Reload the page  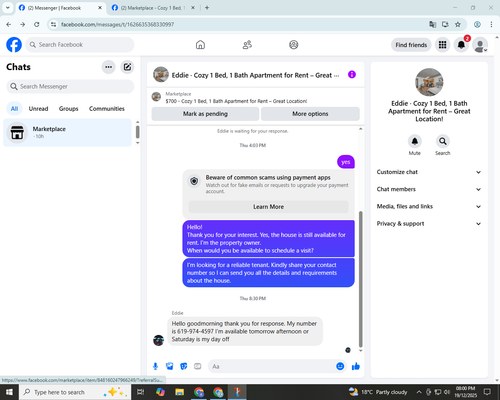coord(37,24)
